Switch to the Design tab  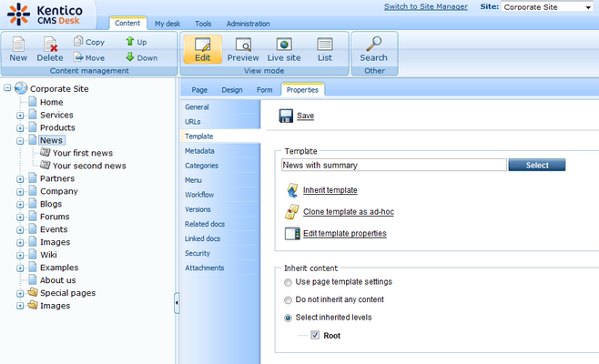[x=231, y=89]
